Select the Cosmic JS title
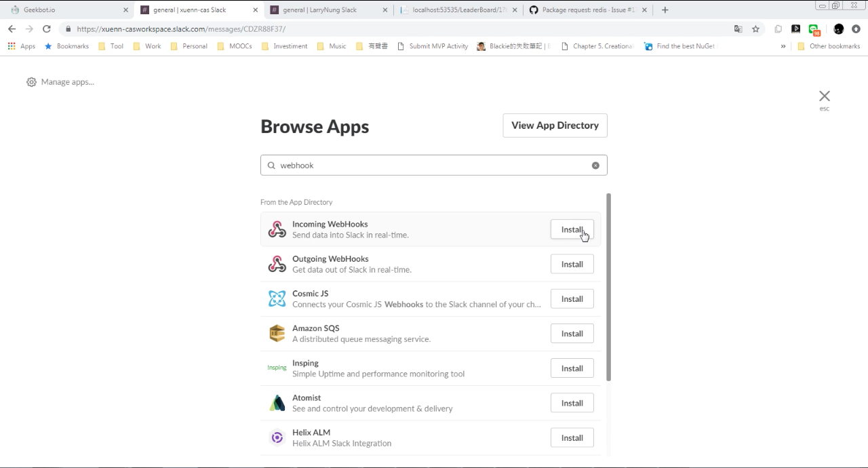The image size is (868, 468). coord(310,293)
